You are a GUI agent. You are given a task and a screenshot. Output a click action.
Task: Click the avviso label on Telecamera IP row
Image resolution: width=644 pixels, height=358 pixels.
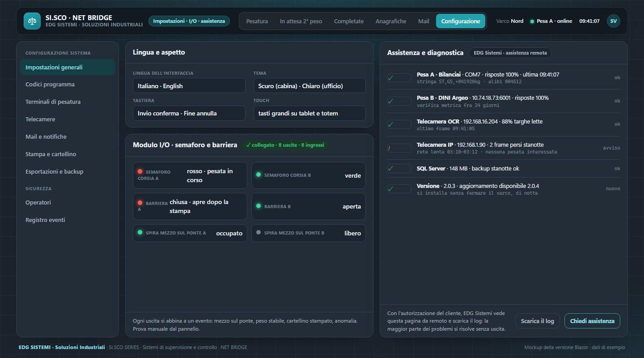[x=611, y=148]
